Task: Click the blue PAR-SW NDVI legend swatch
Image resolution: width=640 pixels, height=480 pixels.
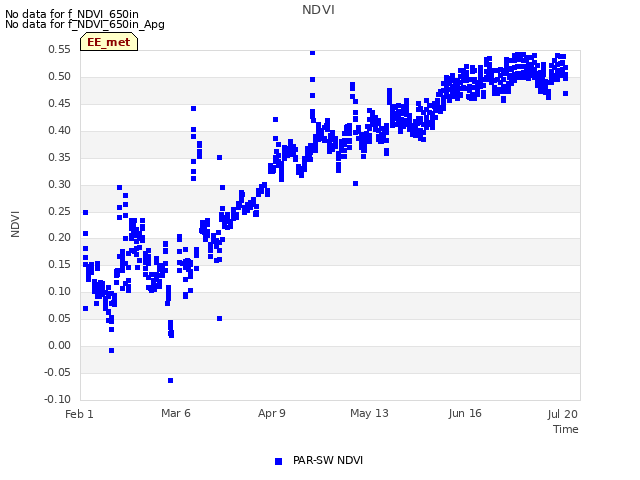Action: 278,461
